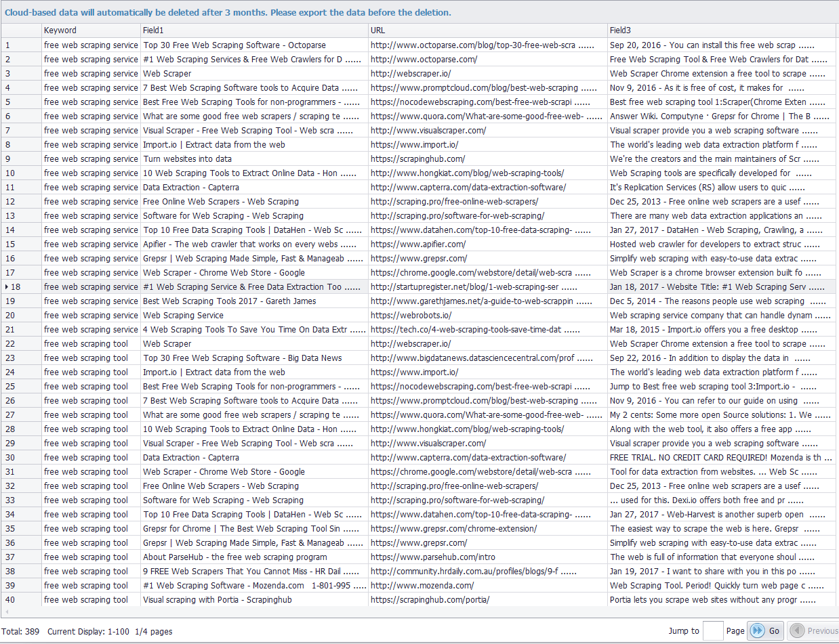Click 'Tool for data extraction from websites' cell row 31
The height and width of the screenshot is (644, 839).
pyautogui.click(x=723, y=472)
